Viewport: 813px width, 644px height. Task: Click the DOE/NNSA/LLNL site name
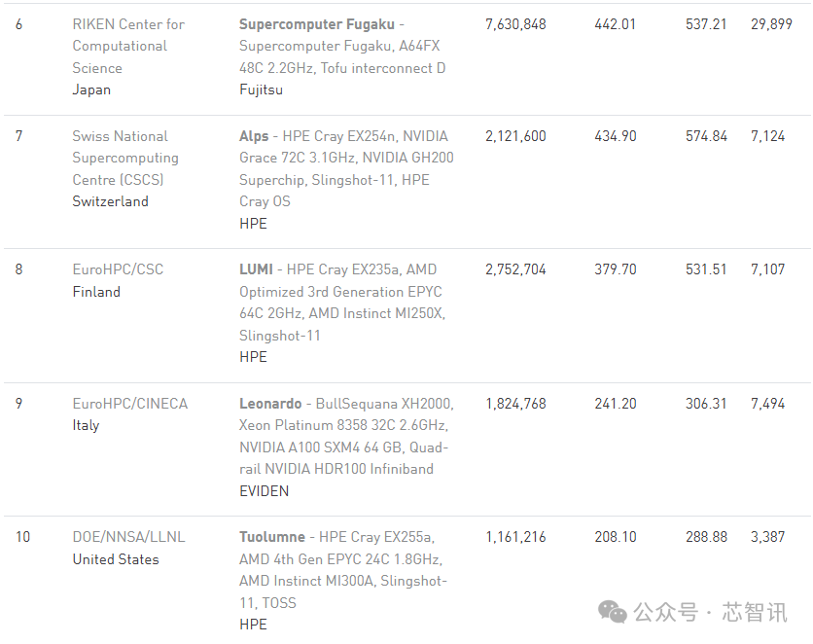(128, 537)
